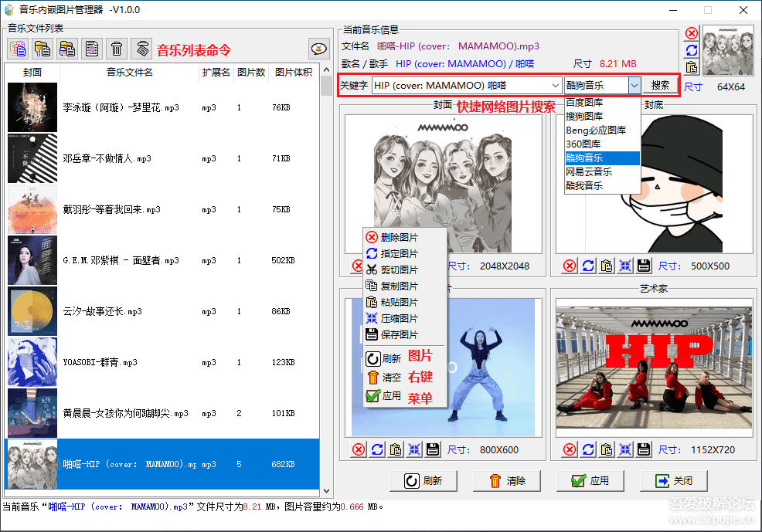Collapse the 酷狗音乐 source dropdown arrow

pyautogui.click(x=634, y=86)
